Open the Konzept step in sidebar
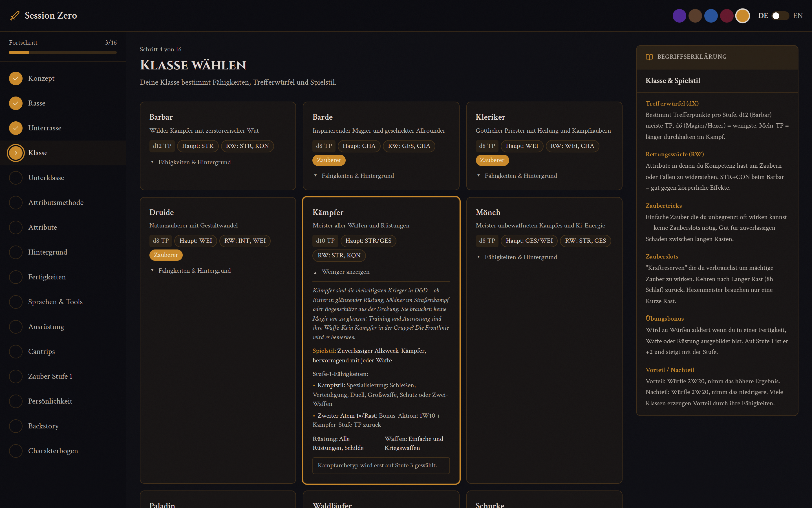812x508 pixels. click(41, 78)
